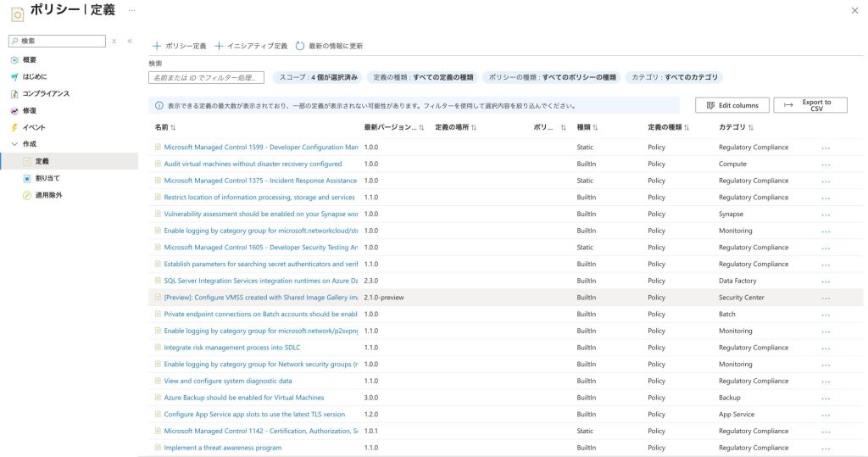Select 適用除外 in the sidebar

point(48,195)
